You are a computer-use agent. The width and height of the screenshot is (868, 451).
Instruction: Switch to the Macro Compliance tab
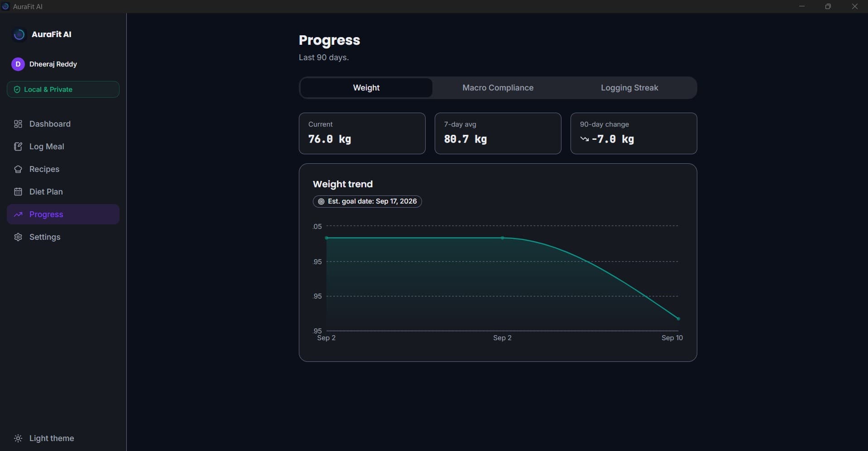[x=498, y=88]
